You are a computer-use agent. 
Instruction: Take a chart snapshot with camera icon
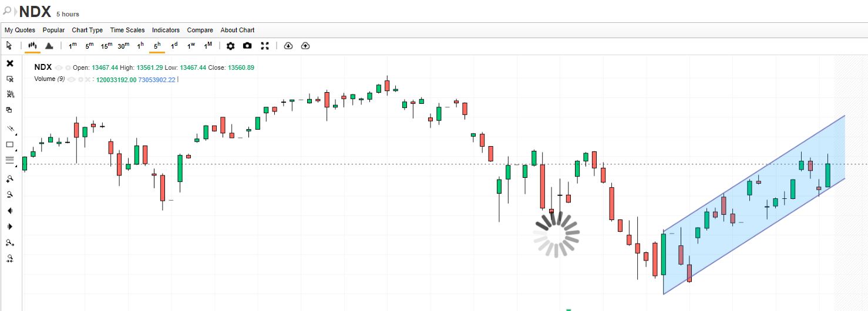pyautogui.click(x=247, y=46)
